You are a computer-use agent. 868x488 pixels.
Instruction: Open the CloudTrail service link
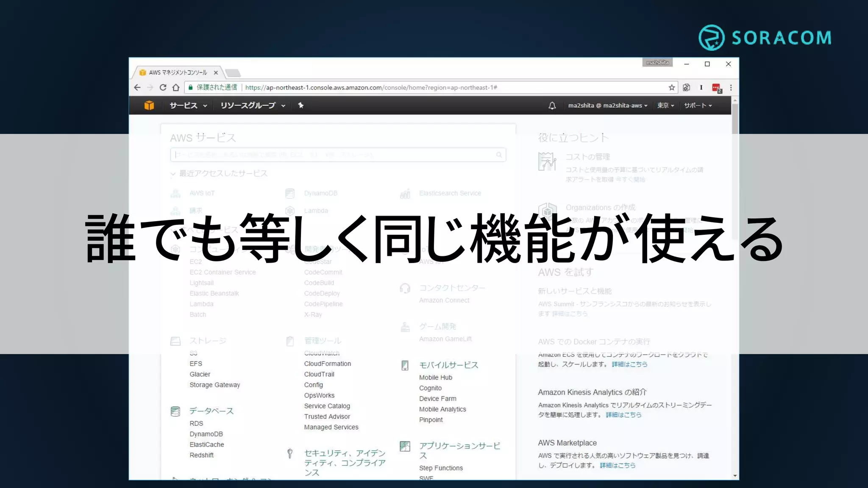(319, 374)
